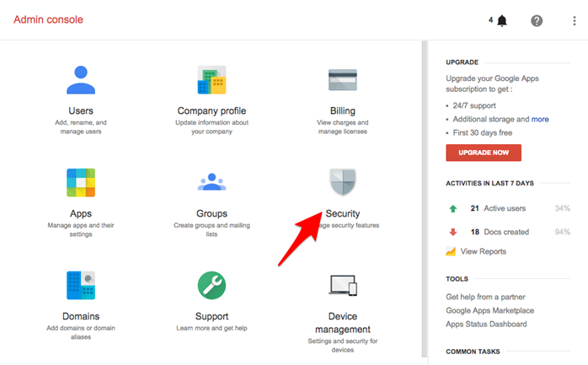The height and width of the screenshot is (365, 588).
Task: Follow the 'more' storage link
Action: (x=540, y=120)
